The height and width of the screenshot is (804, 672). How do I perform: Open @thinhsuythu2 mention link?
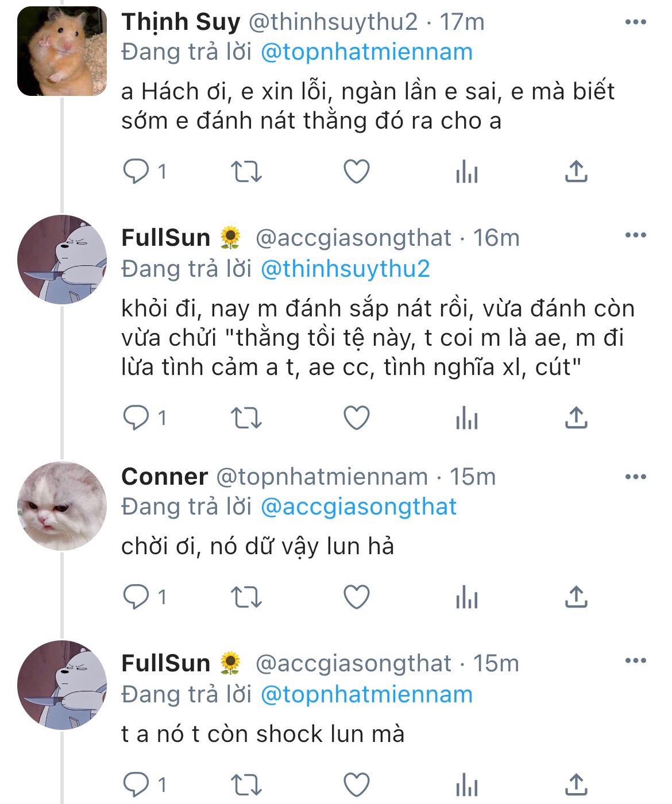click(x=345, y=269)
